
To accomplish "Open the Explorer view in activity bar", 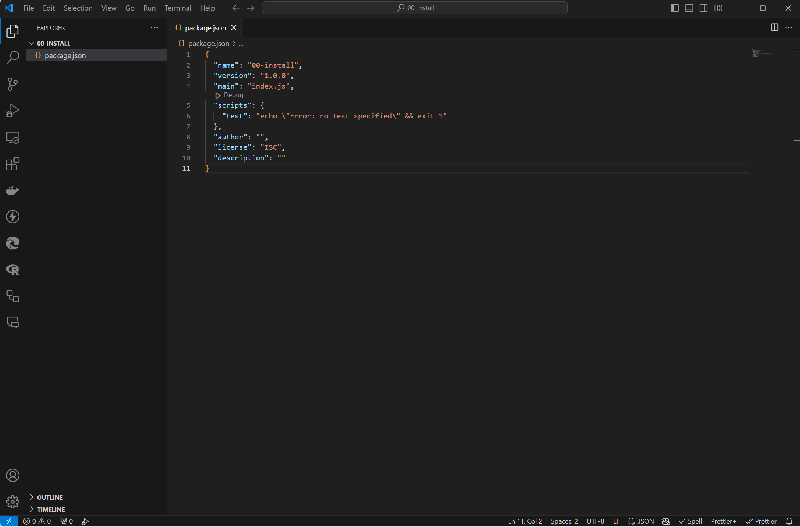I will click(x=12, y=31).
